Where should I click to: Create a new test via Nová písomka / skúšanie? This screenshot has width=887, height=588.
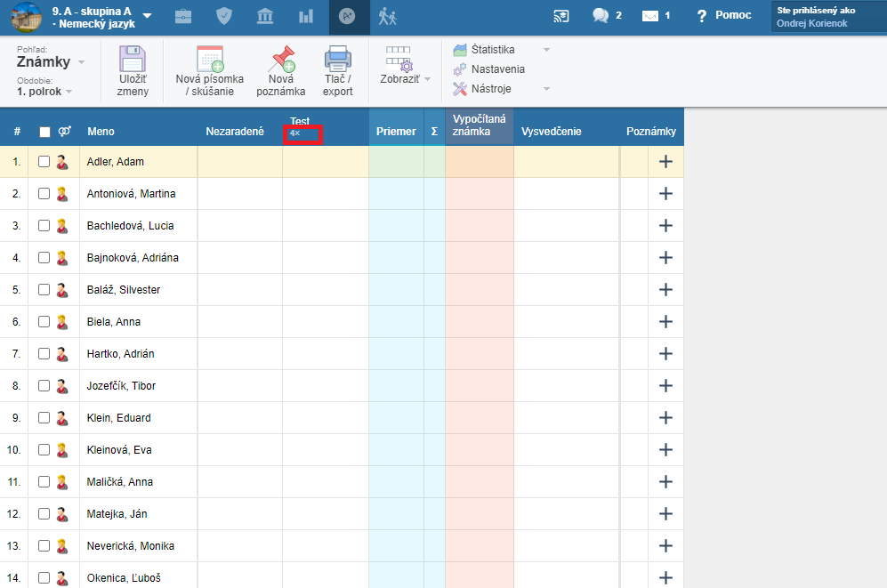[209, 60]
